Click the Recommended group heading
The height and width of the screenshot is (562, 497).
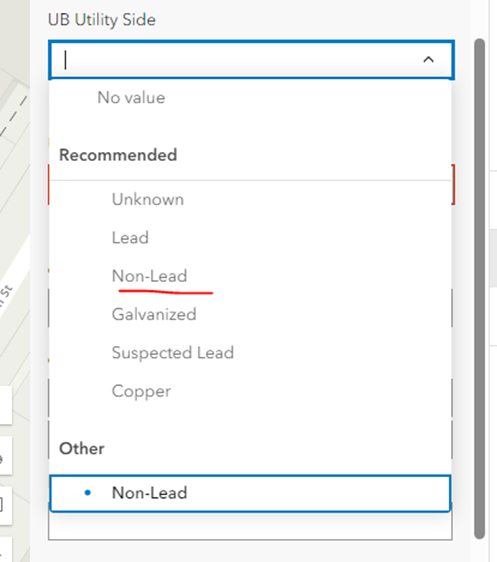(x=118, y=155)
